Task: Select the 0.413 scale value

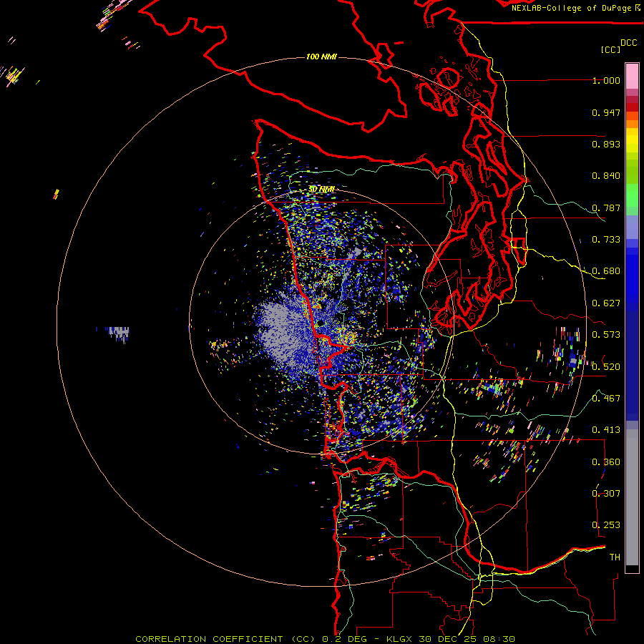Action: [x=606, y=430]
